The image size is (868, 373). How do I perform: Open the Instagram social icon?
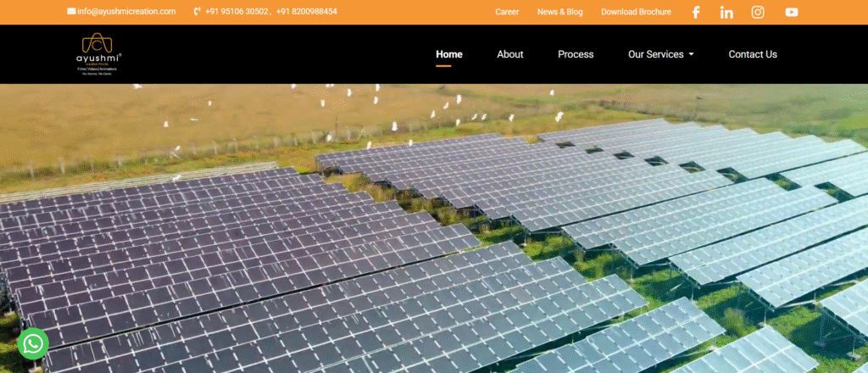click(x=758, y=12)
